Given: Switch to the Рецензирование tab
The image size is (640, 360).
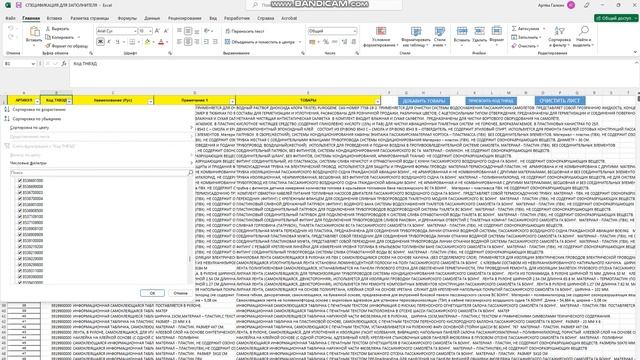Looking at the screenshot, I should [184, 18].
